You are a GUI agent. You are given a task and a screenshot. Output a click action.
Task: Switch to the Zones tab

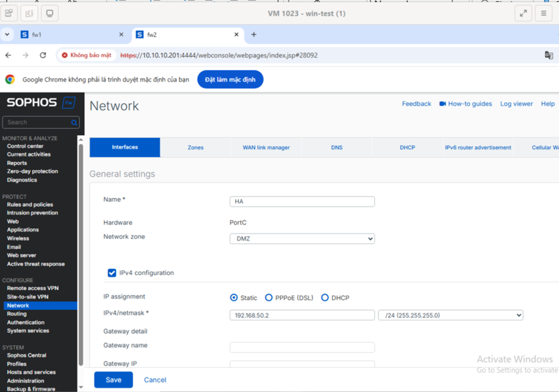196,147
